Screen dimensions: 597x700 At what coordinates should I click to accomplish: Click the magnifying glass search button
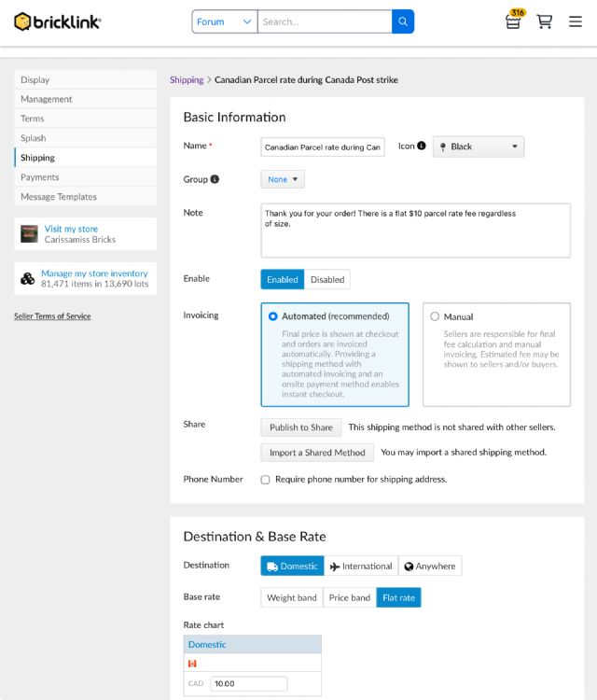(x=403, y=21)
